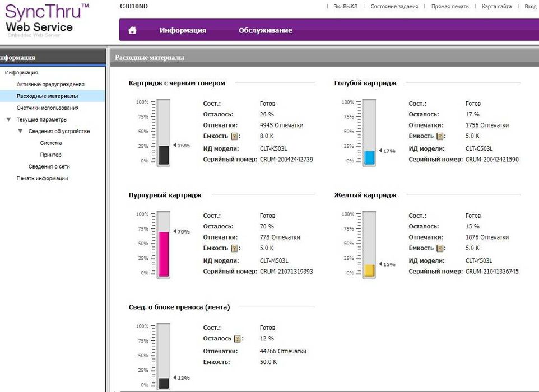
Task: Click 778 Отпечатки value
Action: point(280,237)
